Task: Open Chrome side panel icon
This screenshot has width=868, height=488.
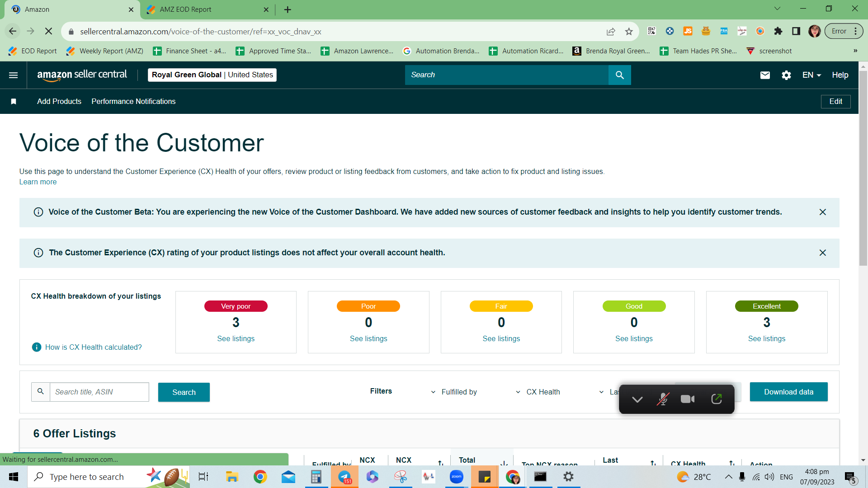Action: point(796,31)
